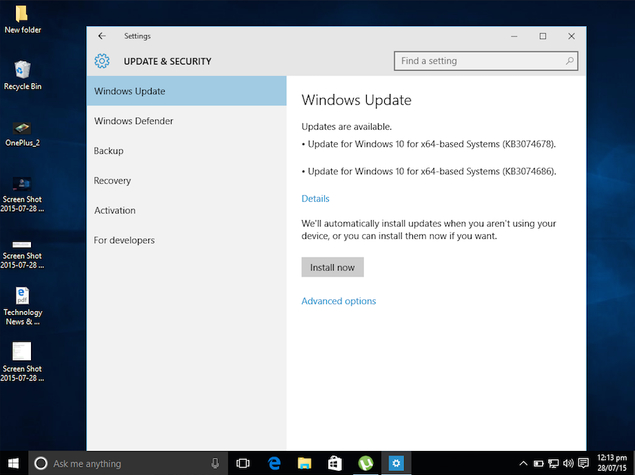Open the Action Center notifications icon

coord(583,463)
